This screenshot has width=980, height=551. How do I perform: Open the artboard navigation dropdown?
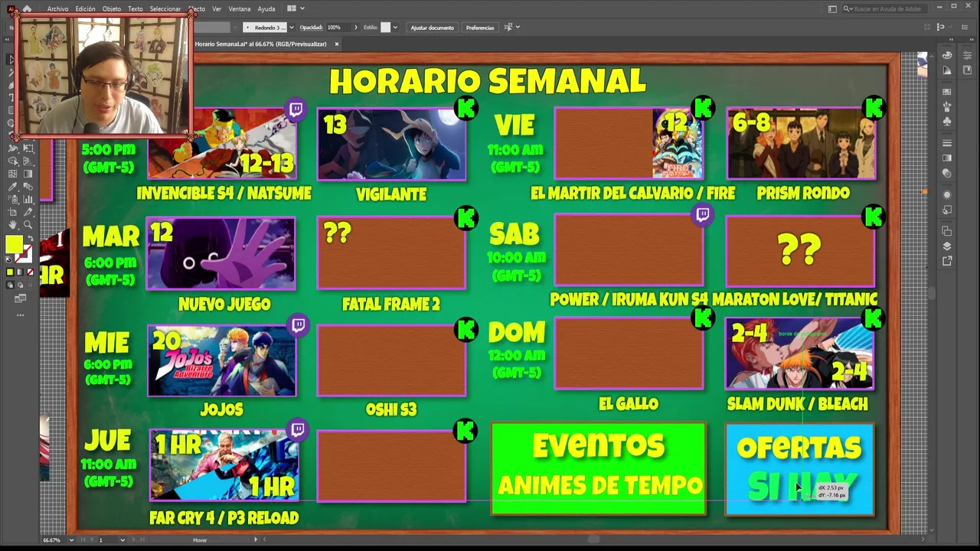point(122,540)
